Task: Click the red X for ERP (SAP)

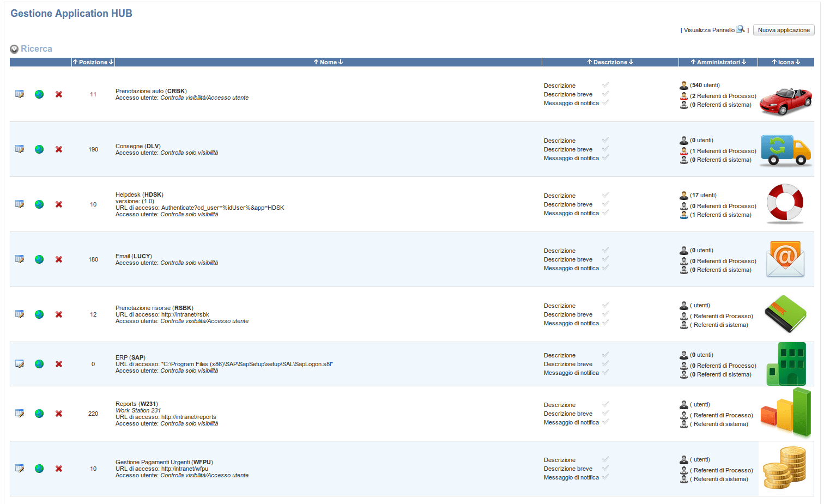Action: pos(59,364)
